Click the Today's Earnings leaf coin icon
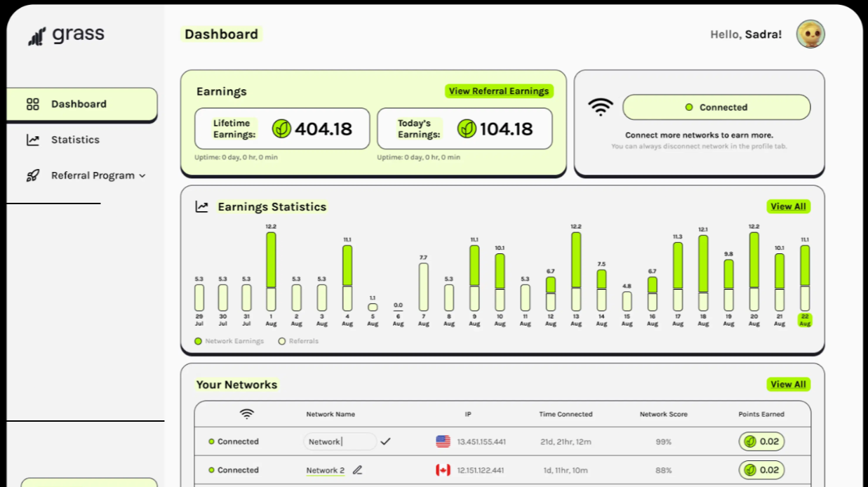Screen dimensions: 868x487 tap(467, 128)
